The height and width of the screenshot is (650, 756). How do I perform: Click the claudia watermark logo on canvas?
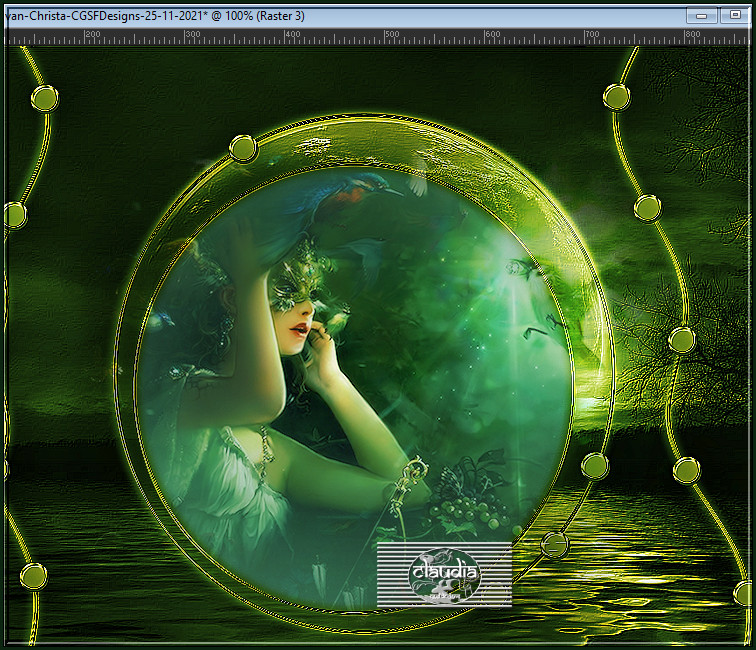point(445,574)
